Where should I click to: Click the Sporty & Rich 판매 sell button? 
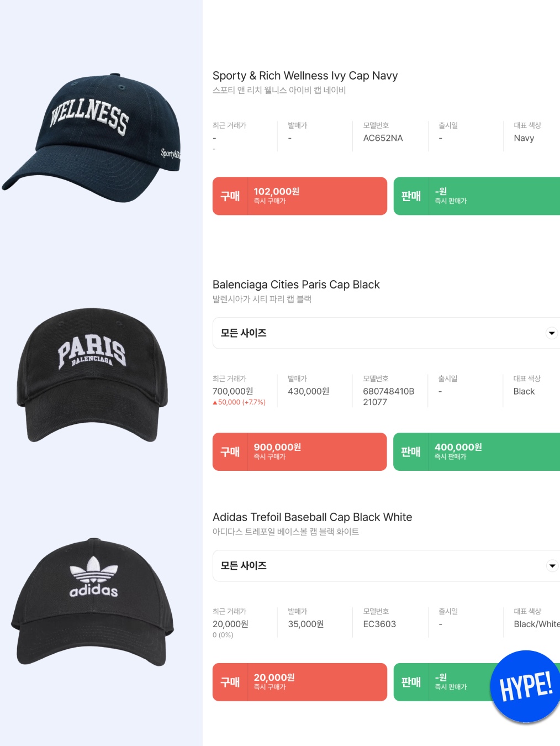coord(477,196)
